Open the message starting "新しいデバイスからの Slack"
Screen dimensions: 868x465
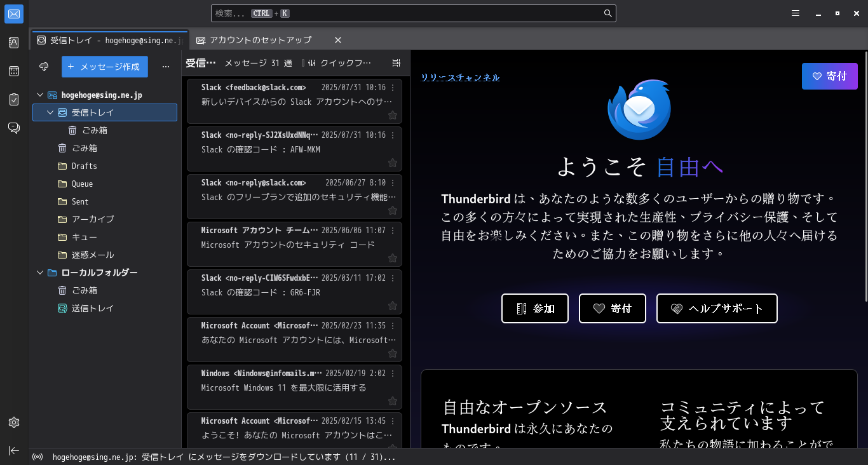[294, 100]
